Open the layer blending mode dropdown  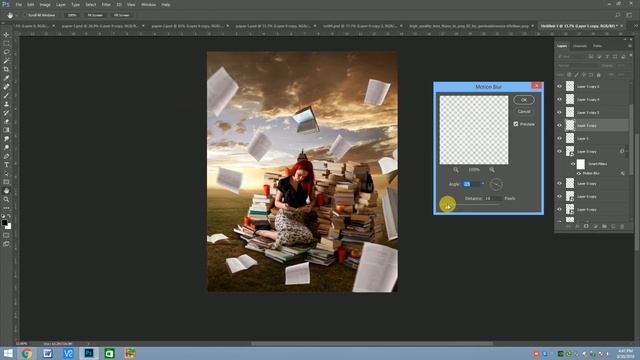coord(576,65)
